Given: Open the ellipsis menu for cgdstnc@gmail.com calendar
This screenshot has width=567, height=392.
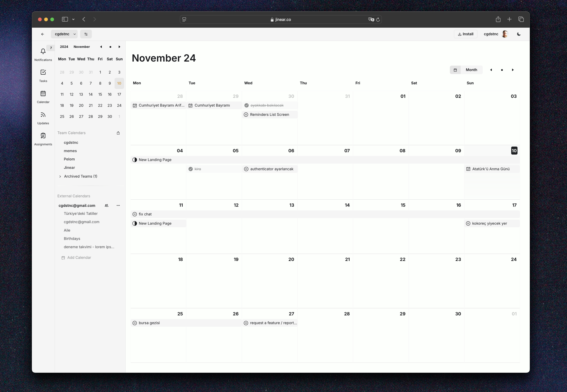Looking at the screenshot, I should click(x=118, y=205).
